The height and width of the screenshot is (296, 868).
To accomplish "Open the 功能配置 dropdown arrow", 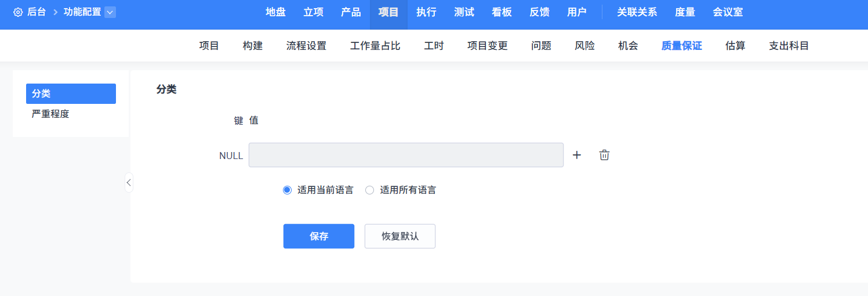I will (x=110, y=12).
